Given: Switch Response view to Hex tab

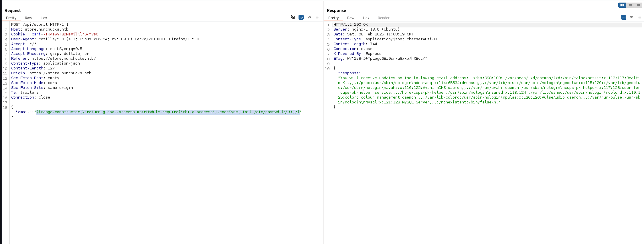Looking at the screenshot, I should click(x=366, y=18).
